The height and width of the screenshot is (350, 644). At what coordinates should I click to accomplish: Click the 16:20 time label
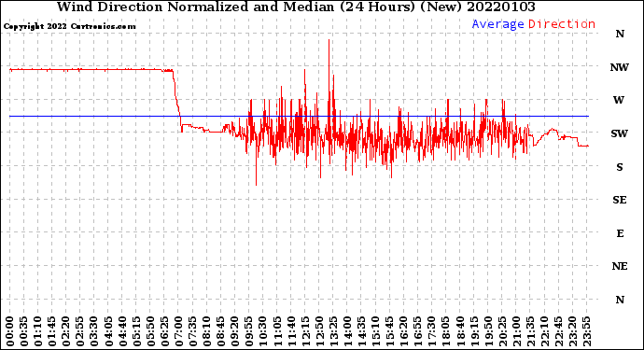click(403, 331)
